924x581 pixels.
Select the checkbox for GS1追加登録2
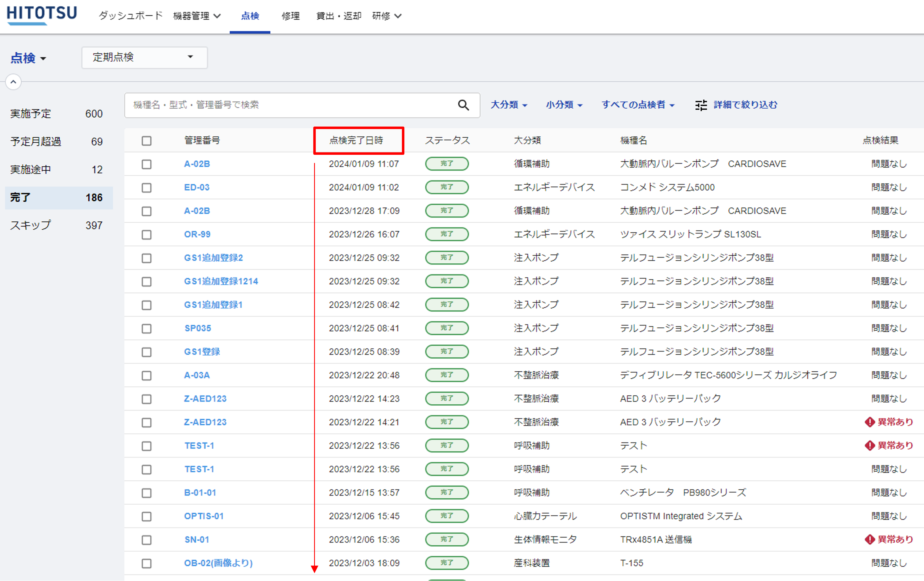(147, 258)
